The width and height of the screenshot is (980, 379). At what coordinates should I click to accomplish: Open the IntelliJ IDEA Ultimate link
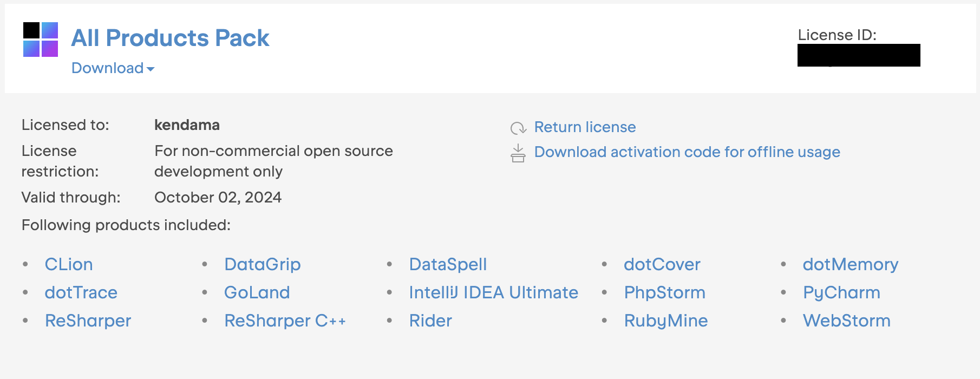(x=493, y=292)
